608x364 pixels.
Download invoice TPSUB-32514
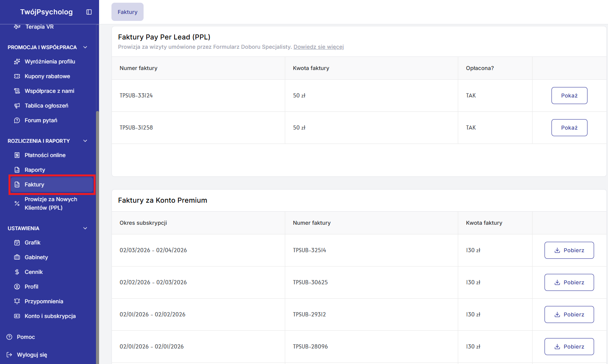coord(569,250)
